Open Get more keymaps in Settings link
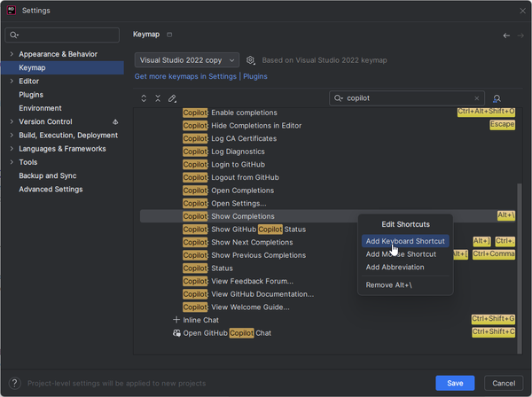 185,77
